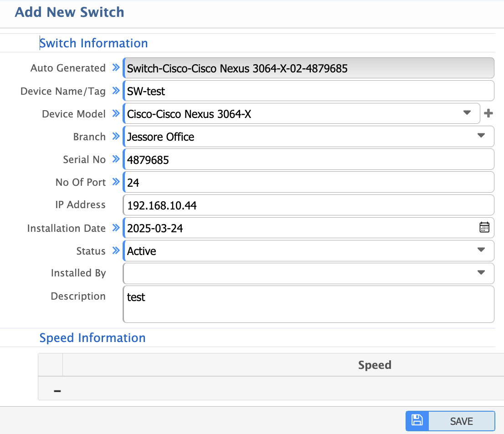
Task: Open the Branch dropdown showing Jessore Office
Action: [481, 136]
